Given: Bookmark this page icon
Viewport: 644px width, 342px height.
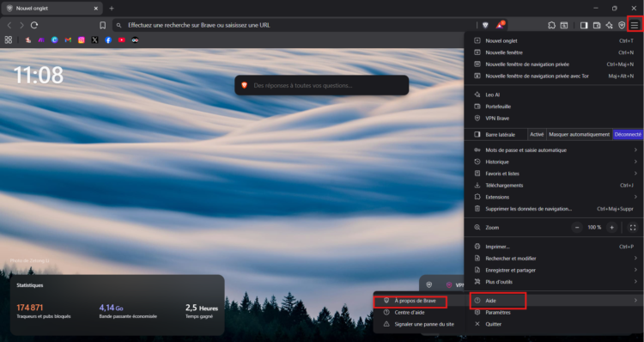Looking at the screenshot, I should coord(103,25).
